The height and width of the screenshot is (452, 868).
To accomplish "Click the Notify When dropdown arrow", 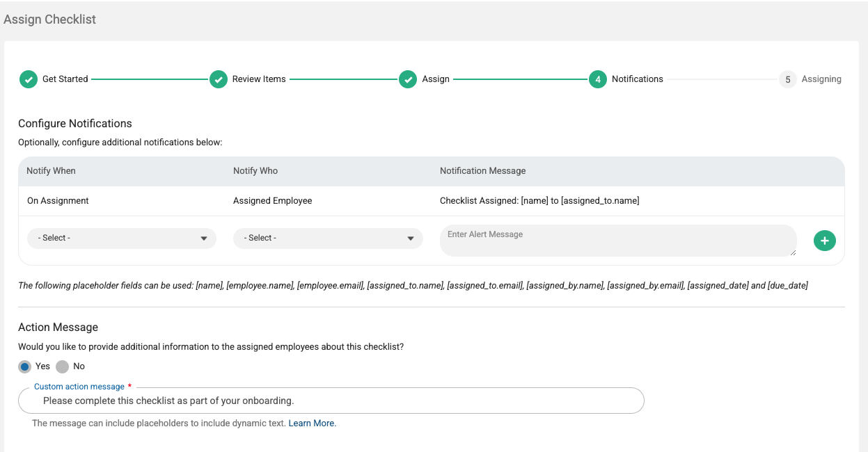I will pos(204,239).
